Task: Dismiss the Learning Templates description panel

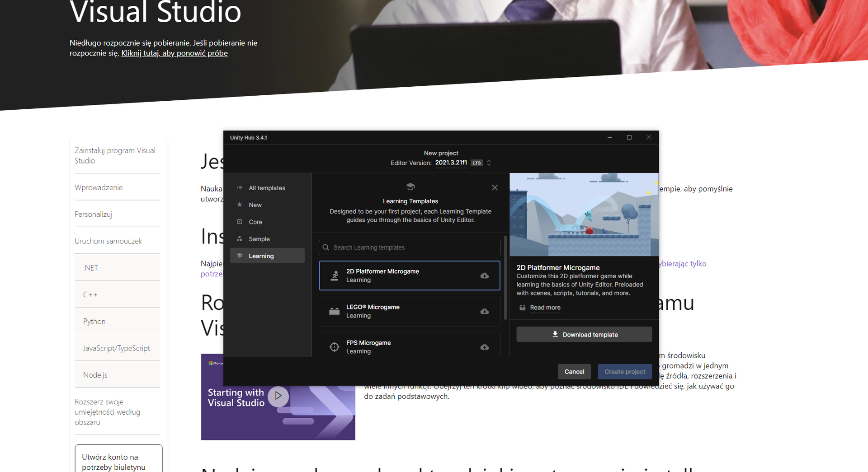Action: tap(495, 187)
